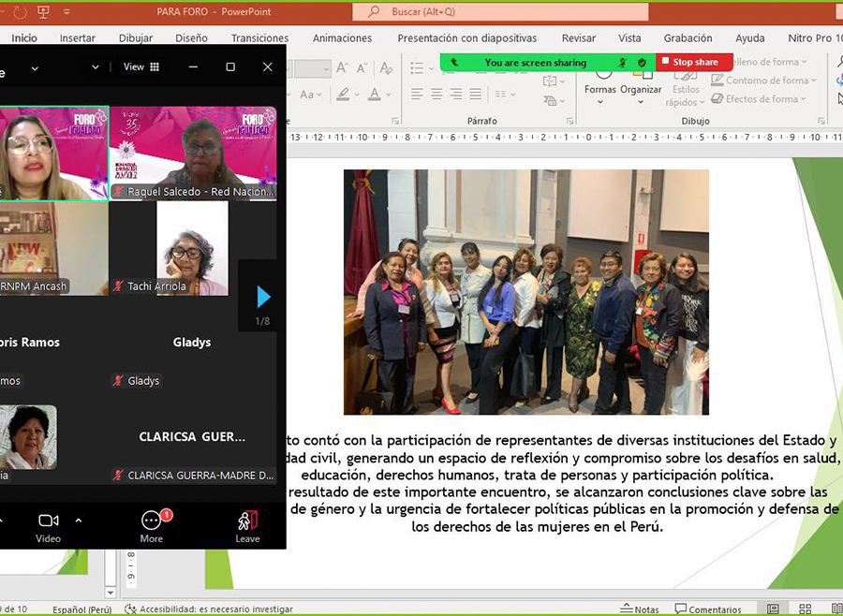Select the Gladys participant tile
This screenshot has height=616, width=843.
193,343
